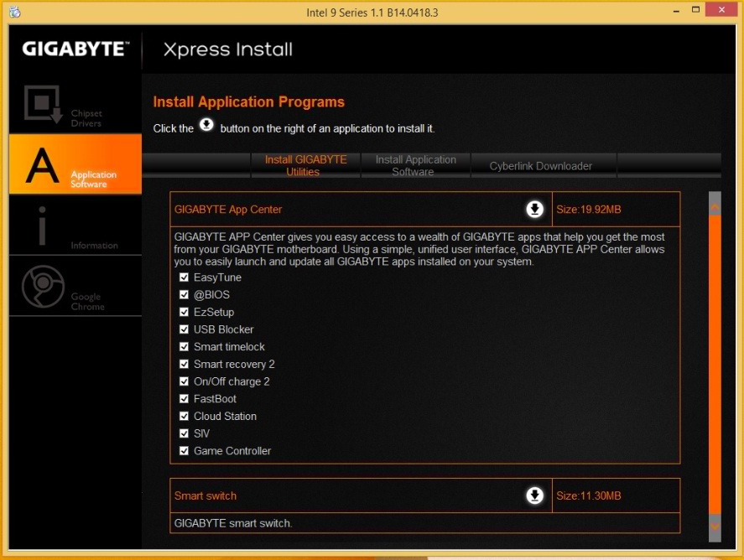Toggle the Smart recovery 2 checkbox
This screenshot has height=560, width=744.
184,365
